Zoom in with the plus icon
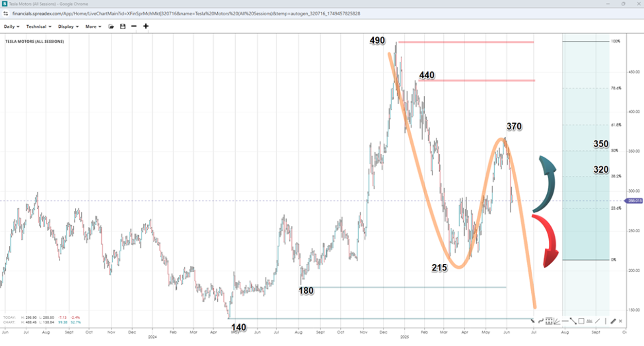 tap(145, 26)
